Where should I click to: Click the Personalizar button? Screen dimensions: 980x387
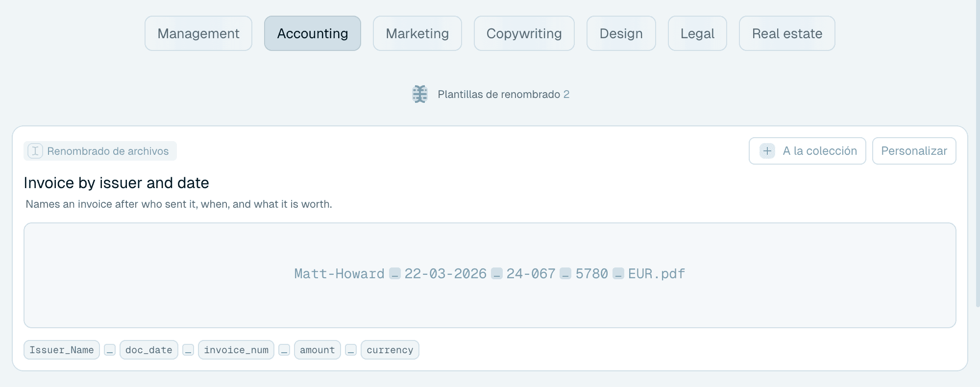point(914,151)
